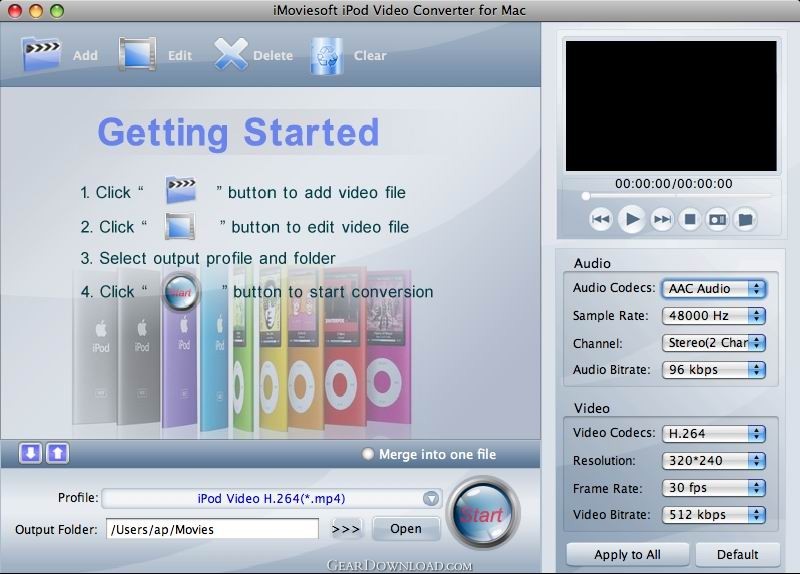Click the Getting Started heading
The width and height of the screenshot is (800, 574).
pos(238,133)
